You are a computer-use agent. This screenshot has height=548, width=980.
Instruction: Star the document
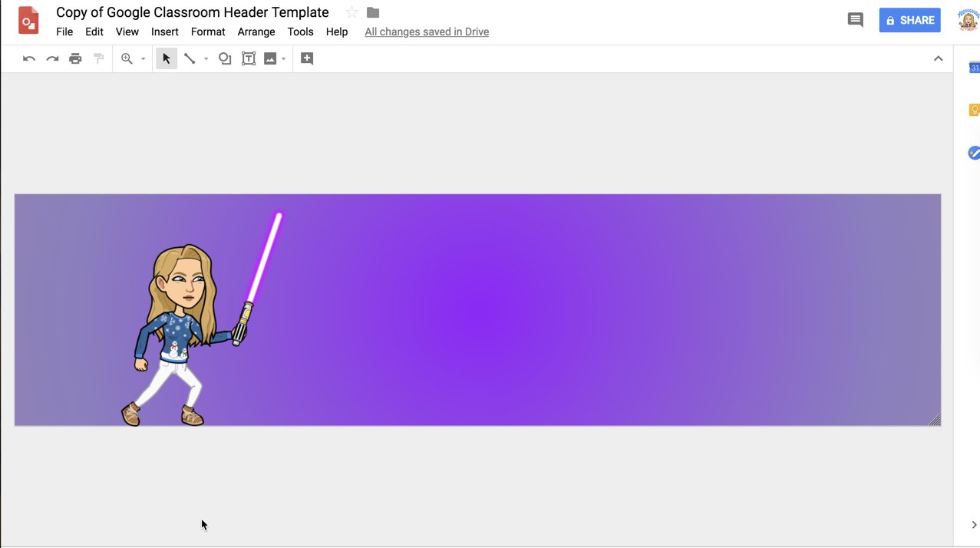point(351,12)
